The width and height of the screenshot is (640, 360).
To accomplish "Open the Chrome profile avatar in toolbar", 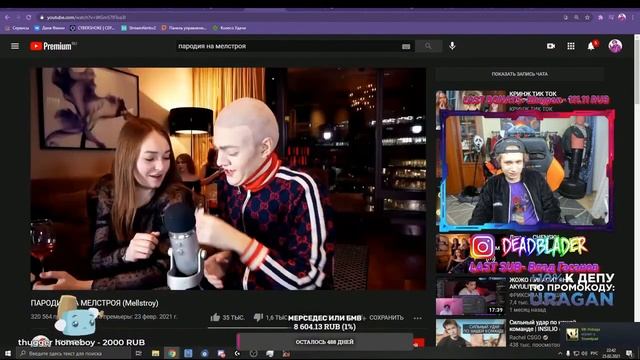I will pyautogui.click(x=622, y=17).
